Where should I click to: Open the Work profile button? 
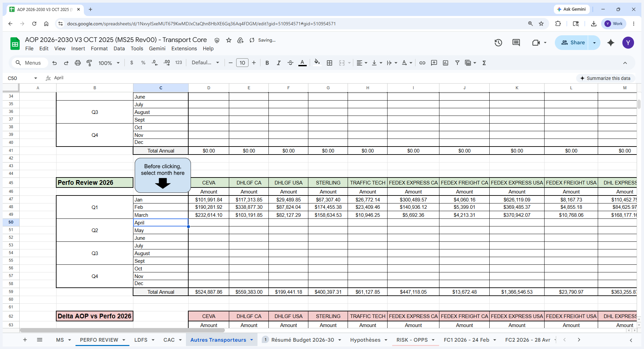coord(614,24)
